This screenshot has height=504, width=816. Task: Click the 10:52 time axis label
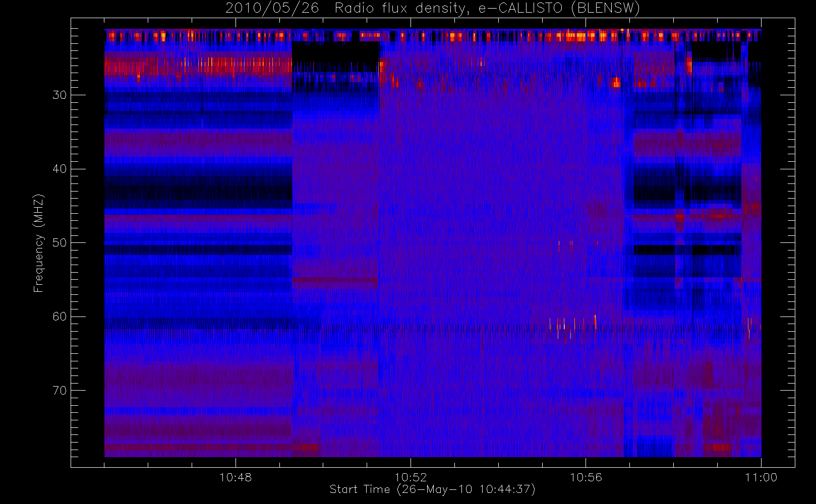coord(411,477)
